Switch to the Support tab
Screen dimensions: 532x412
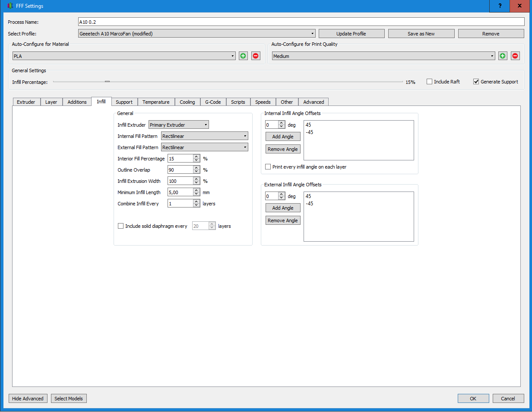(124, 102)
